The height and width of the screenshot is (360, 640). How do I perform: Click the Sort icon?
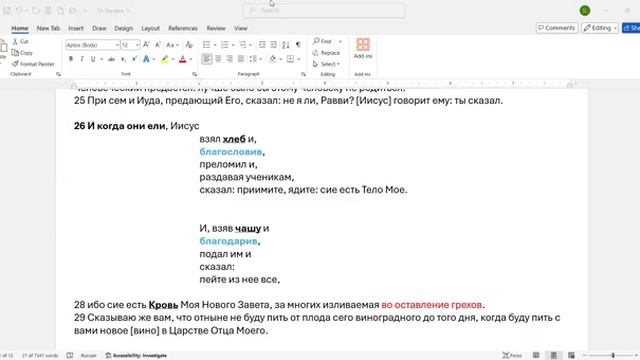coord(286,44)
